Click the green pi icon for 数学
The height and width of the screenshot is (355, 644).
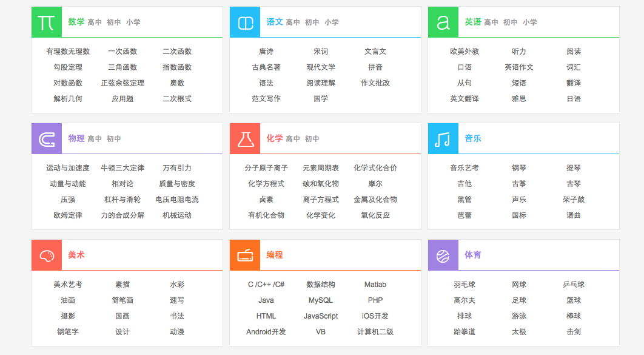tap(47, 22)
